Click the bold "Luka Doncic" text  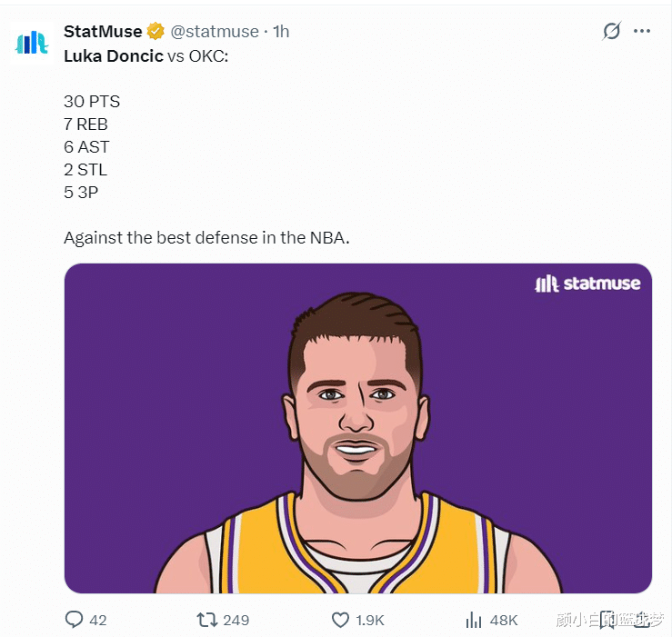[x=113, y=55]
